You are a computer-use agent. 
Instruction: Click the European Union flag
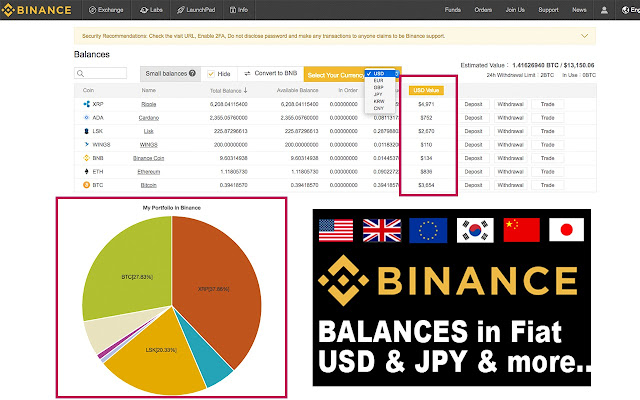click(428, 230)
